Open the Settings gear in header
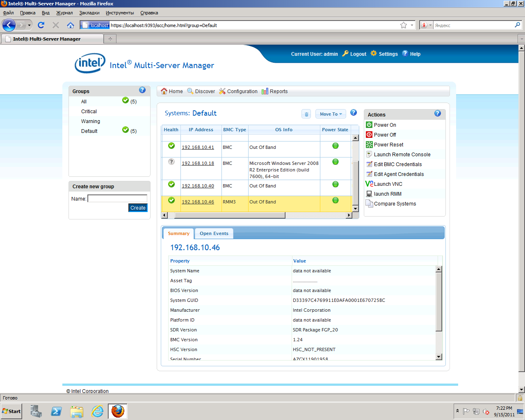This screenshot has height=420, width=525. [x=374, y=54]
